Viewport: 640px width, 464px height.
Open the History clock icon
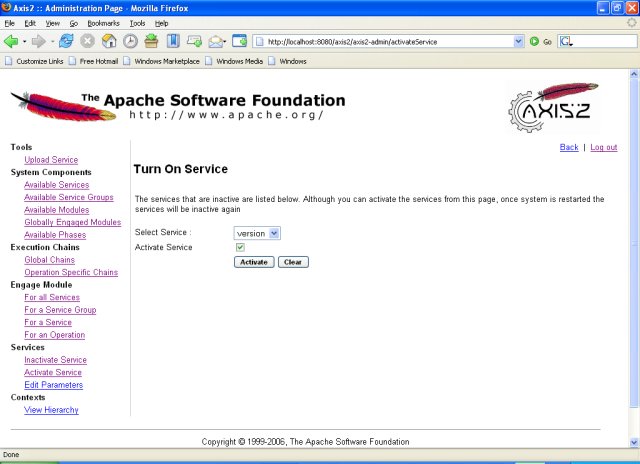tap(130, 41)
